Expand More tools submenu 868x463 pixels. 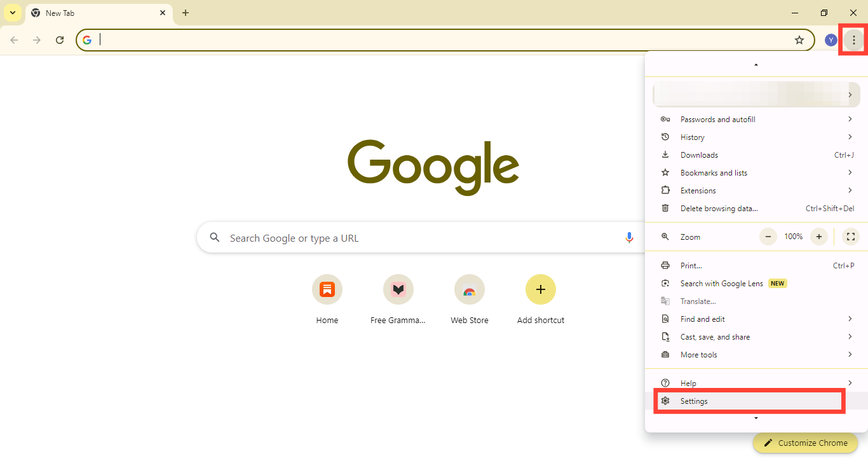(756, 355)
